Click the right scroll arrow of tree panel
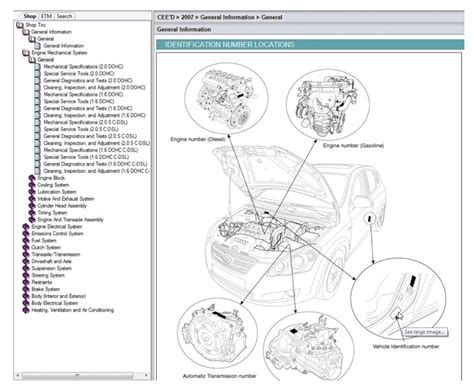This screenshot has width=474, height=388. (146, 375)
